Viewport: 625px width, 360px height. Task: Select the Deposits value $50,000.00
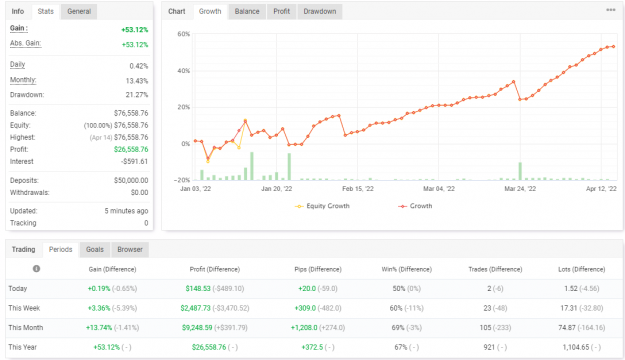pos(131,181)
